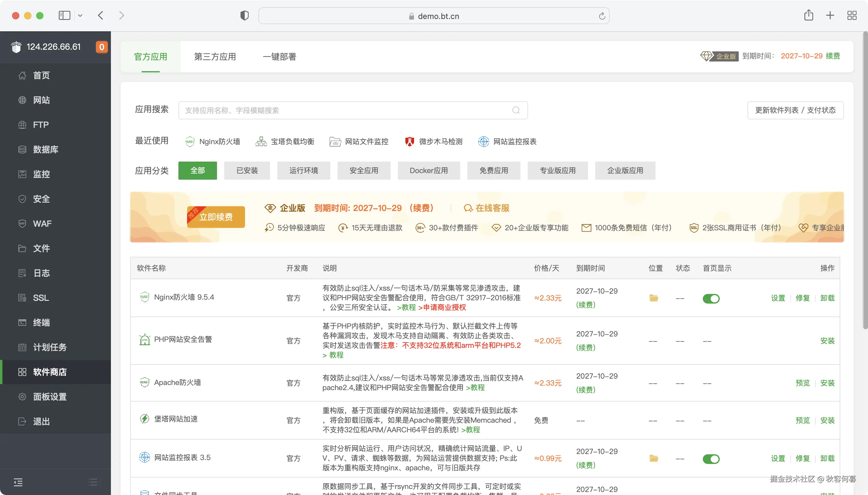Focus the 应用搜索 input field
Screen dimensions: 868x495
[343, 111]
